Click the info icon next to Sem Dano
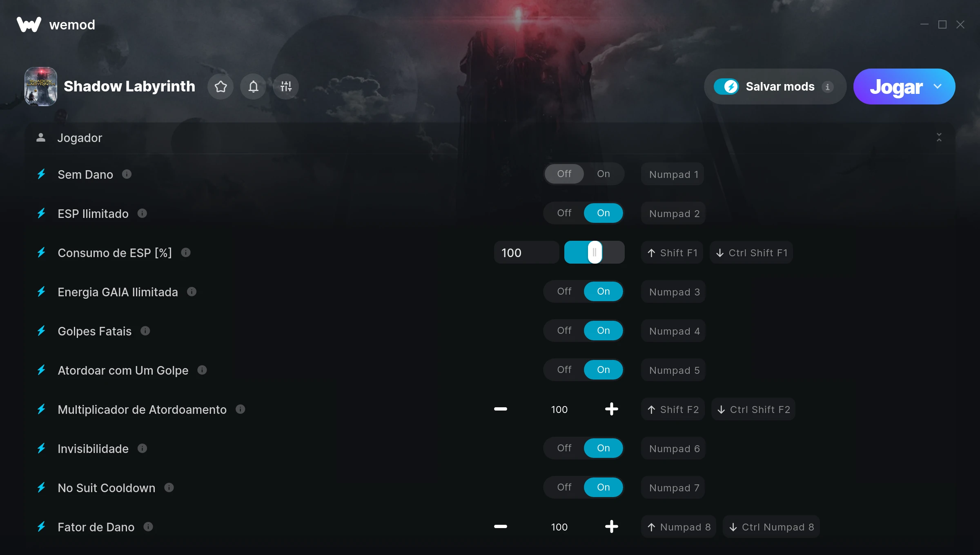Image resolution: width=980 pixels, height=555 pixels. (x=127, y=174)
